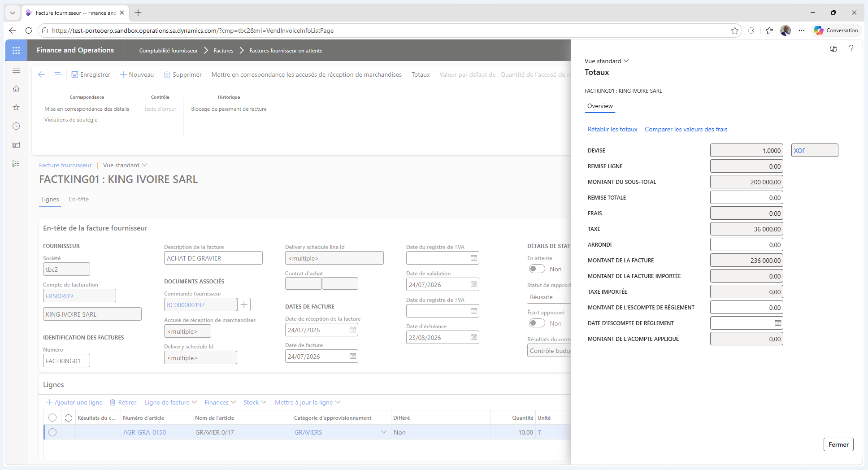The height and width of the screenshot is (470, 868).
Task: Toggle the Écart approuvé switch
Action: click(537, 323)
